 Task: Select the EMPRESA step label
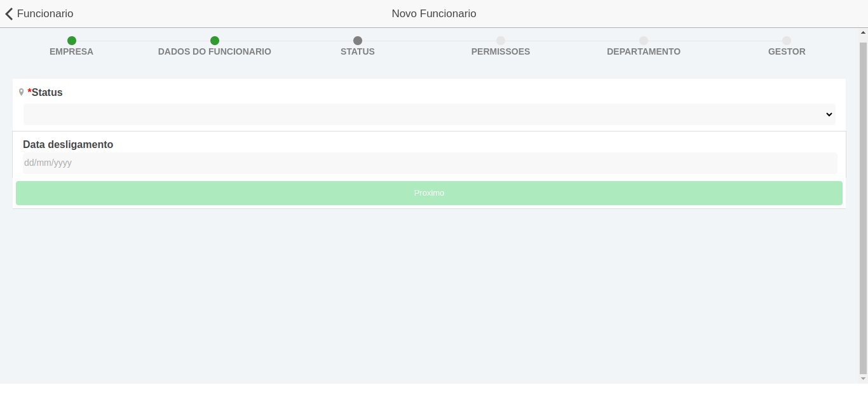click(71, 51)
